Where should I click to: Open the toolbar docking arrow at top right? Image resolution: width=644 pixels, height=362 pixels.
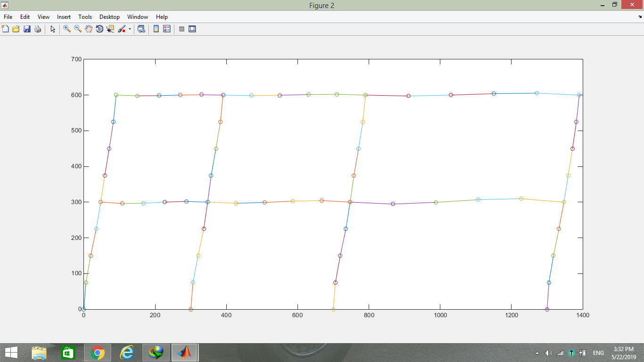coord(639,17)
